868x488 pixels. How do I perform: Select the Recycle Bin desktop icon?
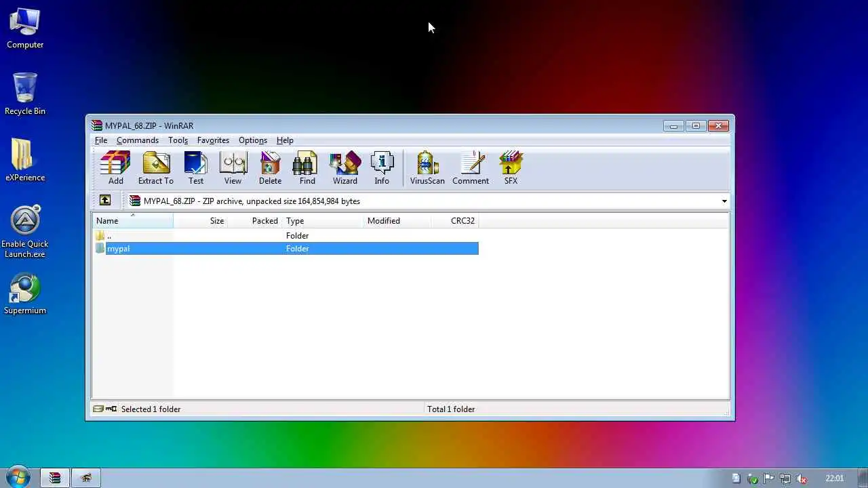[x=25, y=94]
